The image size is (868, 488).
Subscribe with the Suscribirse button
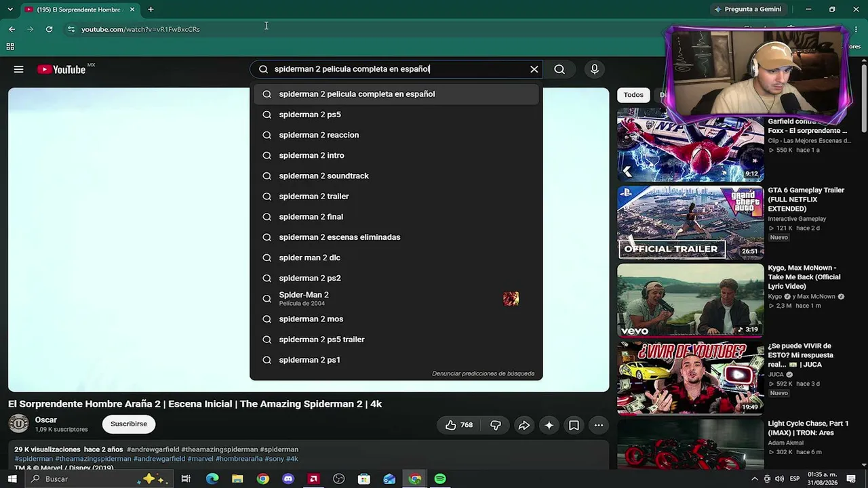point(129,424)
